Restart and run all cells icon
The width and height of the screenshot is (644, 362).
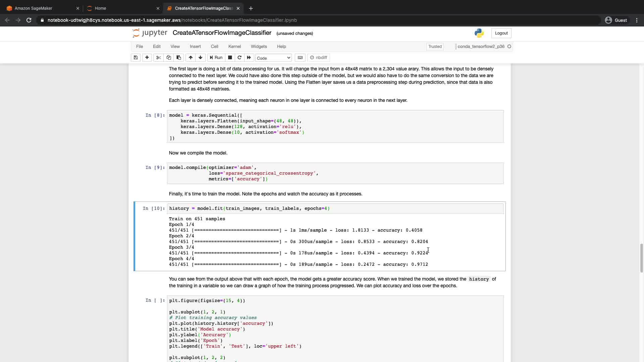pos(249,58)
